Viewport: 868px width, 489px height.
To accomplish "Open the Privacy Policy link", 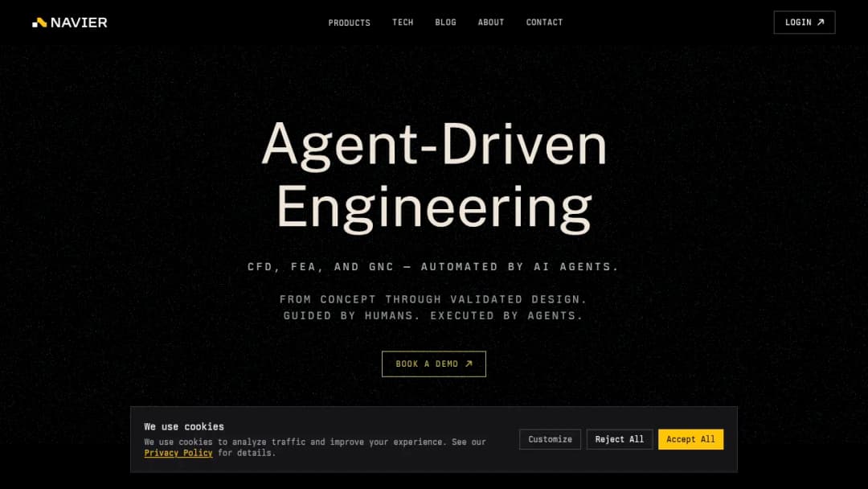I will (x=178, y=453).
